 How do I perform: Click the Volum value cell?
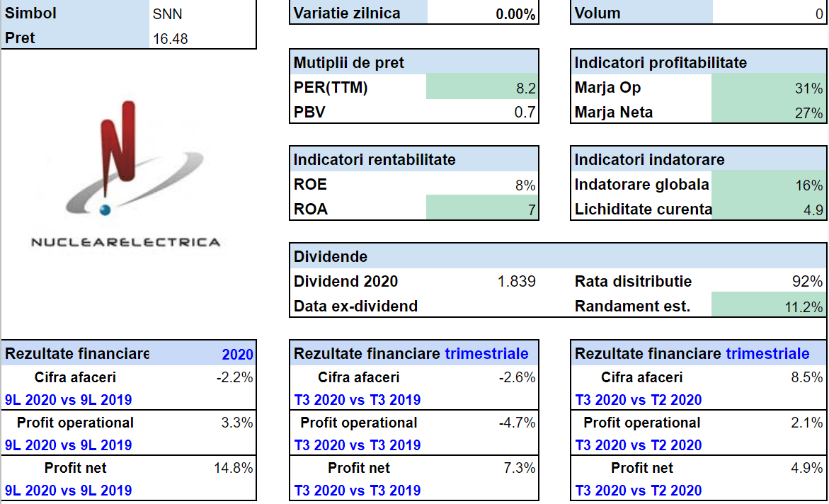pyautogui.click(x=769, y=14)
